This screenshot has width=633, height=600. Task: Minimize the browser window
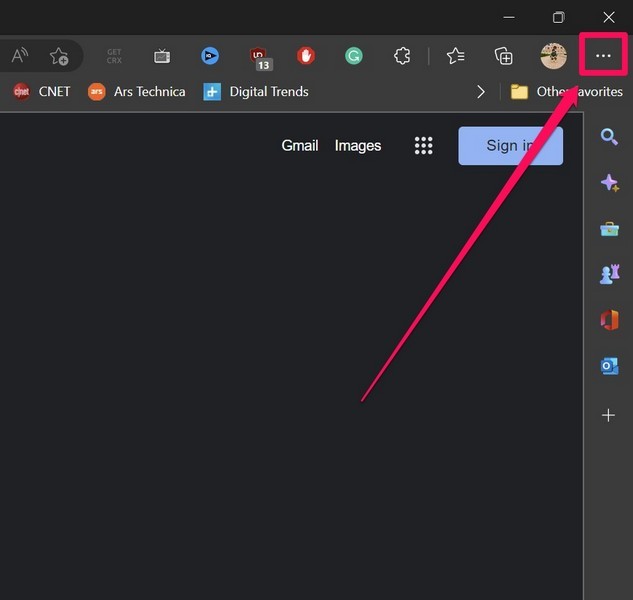[509, 17]
